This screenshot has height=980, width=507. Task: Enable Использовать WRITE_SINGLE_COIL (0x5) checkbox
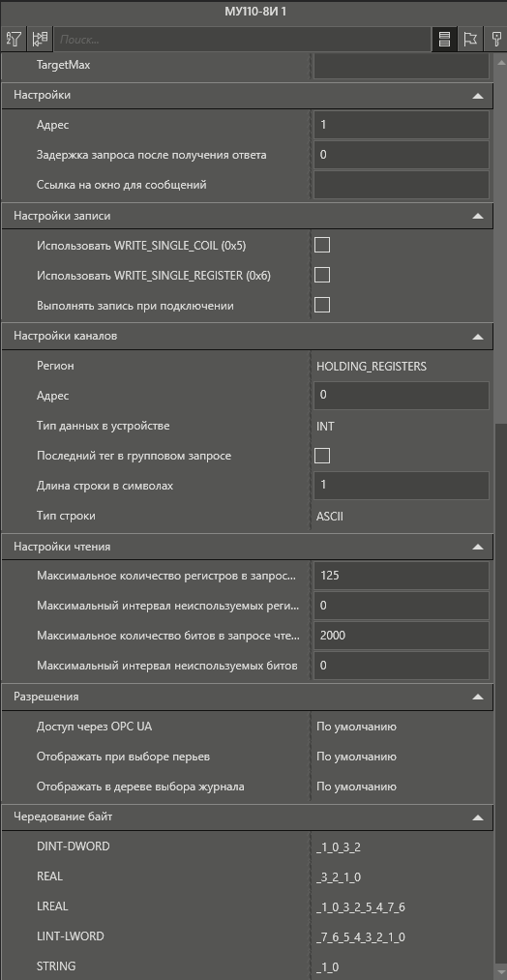click(x=322, y=245)
